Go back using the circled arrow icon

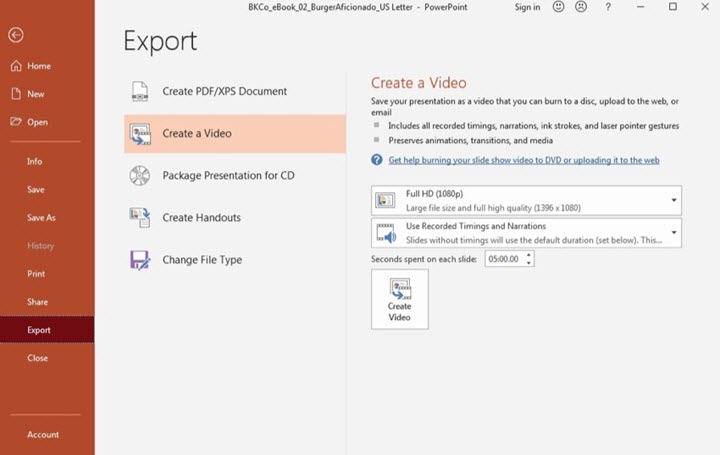click(16, 35)
